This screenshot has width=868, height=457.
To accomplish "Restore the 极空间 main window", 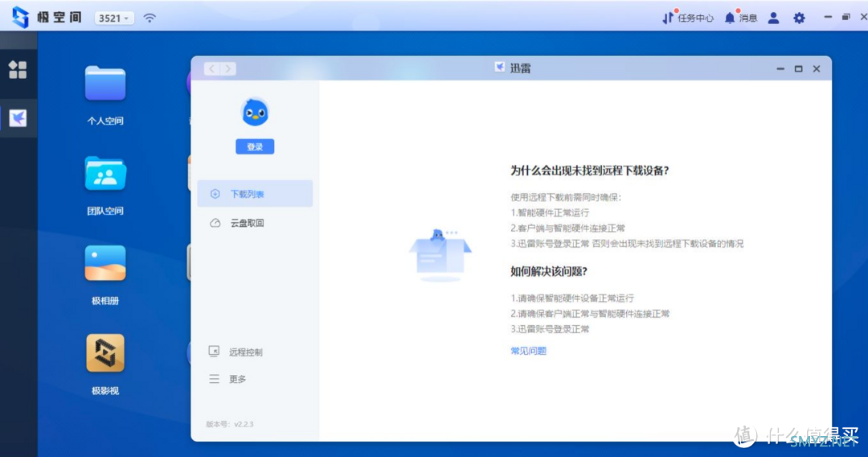I will [845, 17].
